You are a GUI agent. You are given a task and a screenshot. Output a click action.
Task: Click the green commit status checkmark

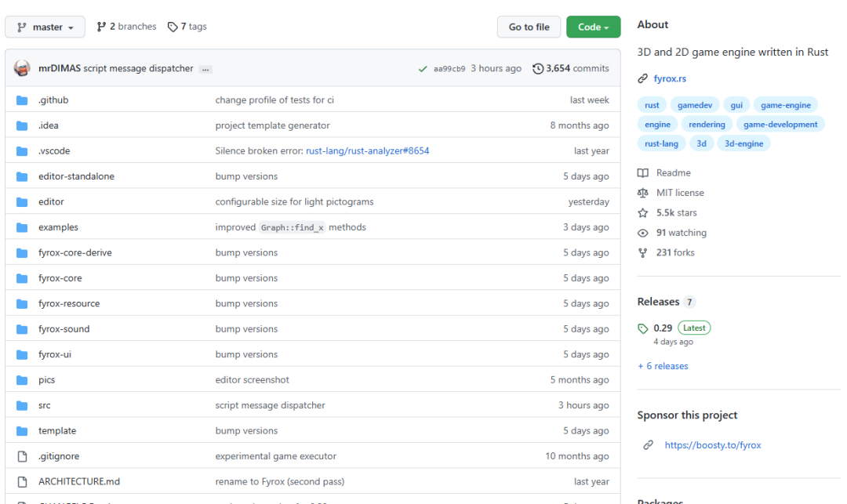[424, 68]
